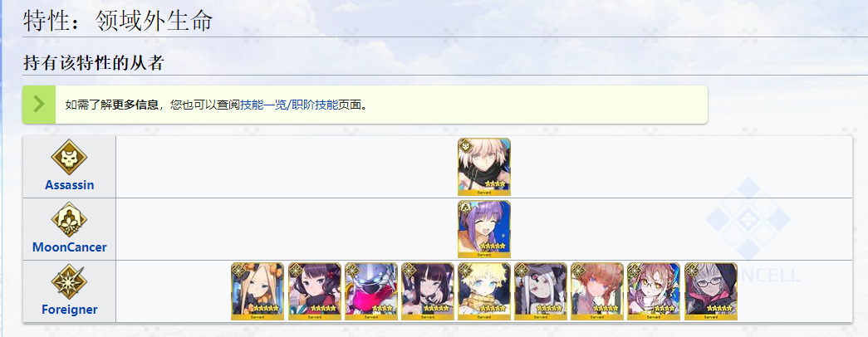Open the Foreigner servant with round glasses
This screenshot has width=868, height=337.
[654, 291]
